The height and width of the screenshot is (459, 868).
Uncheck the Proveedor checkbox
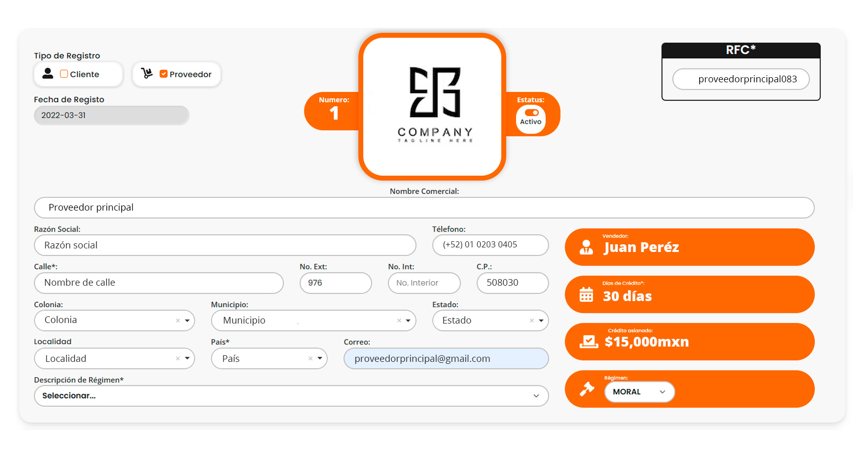164,74
